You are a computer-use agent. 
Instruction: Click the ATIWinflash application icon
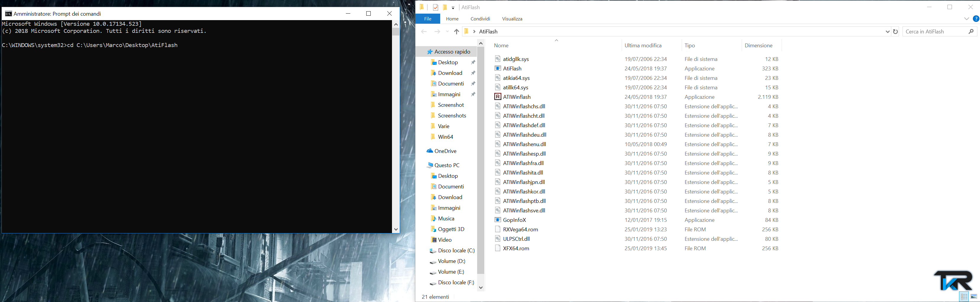(498, 97)
